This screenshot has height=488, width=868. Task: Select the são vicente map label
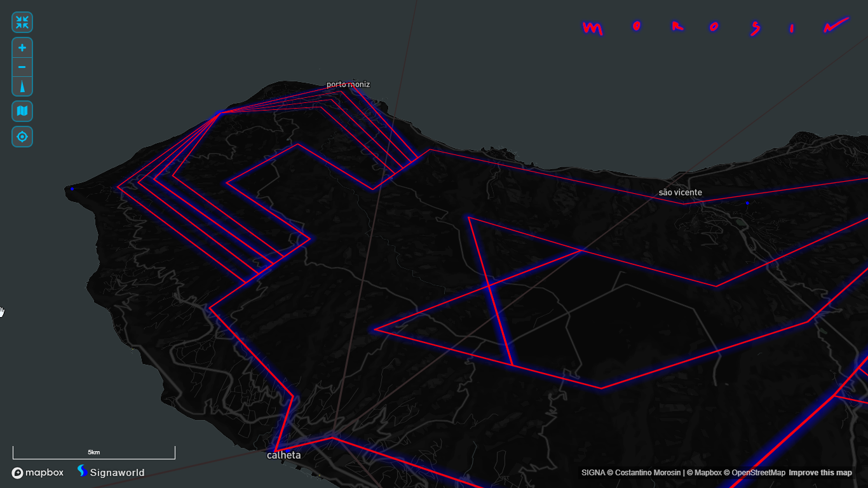[x=681, y=192]
